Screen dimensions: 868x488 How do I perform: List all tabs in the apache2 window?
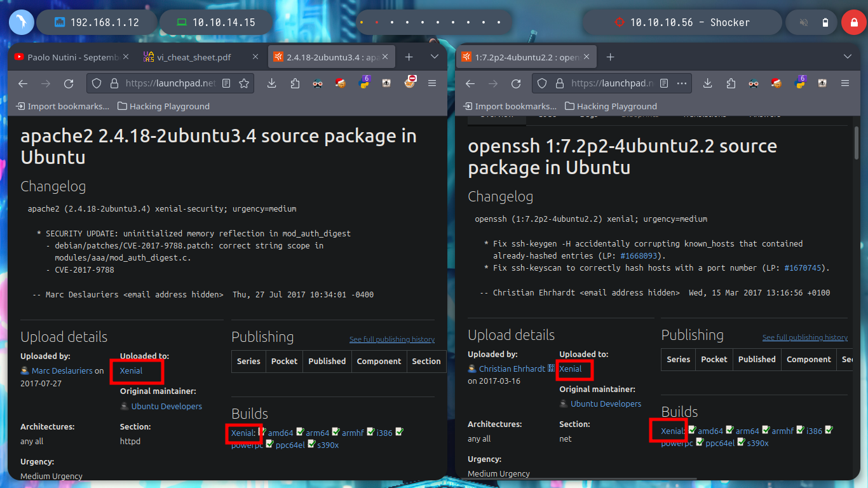point(435,57)
